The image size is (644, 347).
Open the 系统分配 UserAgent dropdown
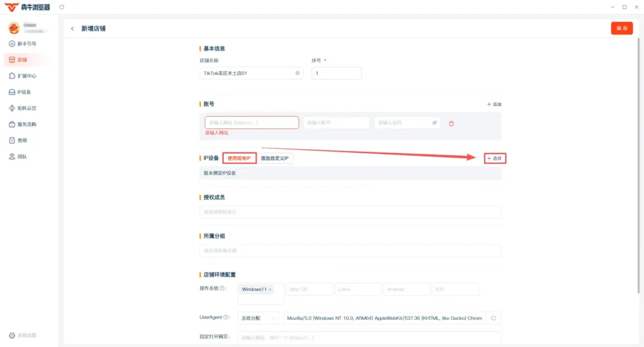(258, 318)
